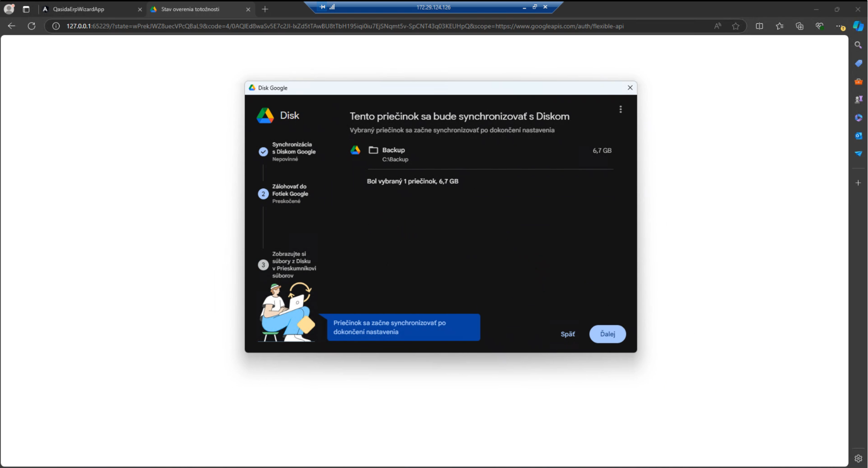The width and height of the screenshot is (868, 468).
Task: Click the browser Back arrow
Action: tap(12, 26)
